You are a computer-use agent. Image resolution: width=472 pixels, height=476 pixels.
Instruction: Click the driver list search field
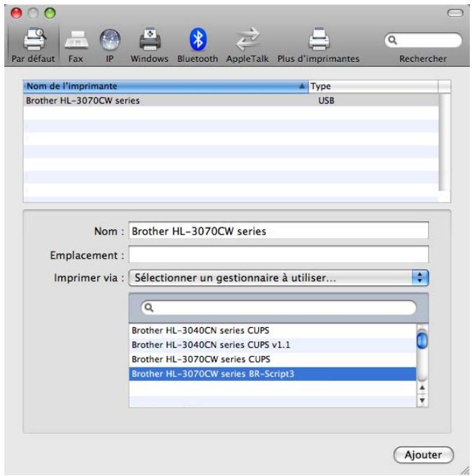278,308
